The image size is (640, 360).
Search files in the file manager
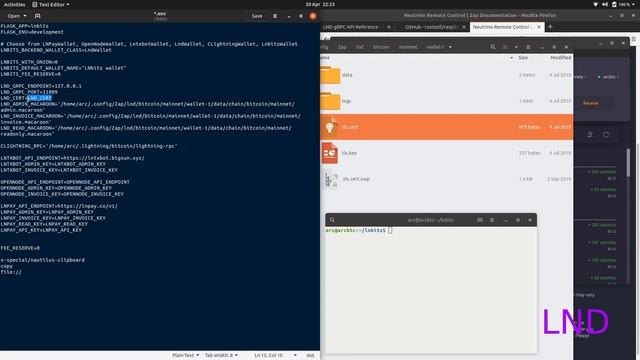coord(493,47)
